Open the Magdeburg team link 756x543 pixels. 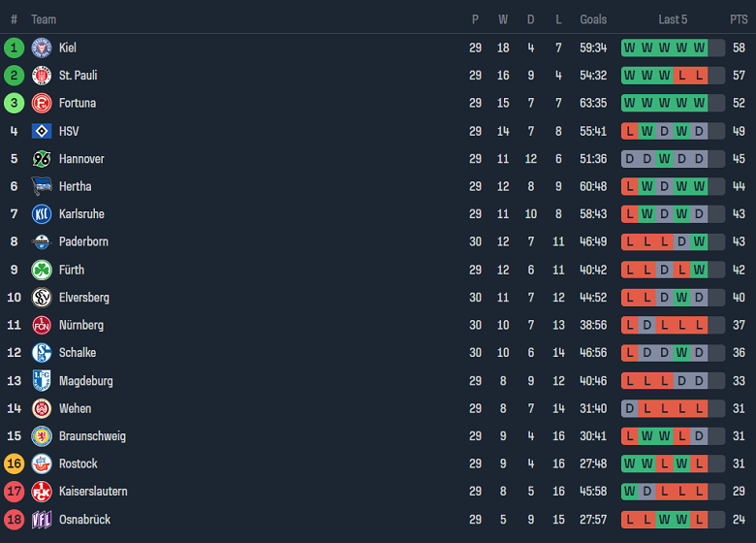tap(85, 381)
